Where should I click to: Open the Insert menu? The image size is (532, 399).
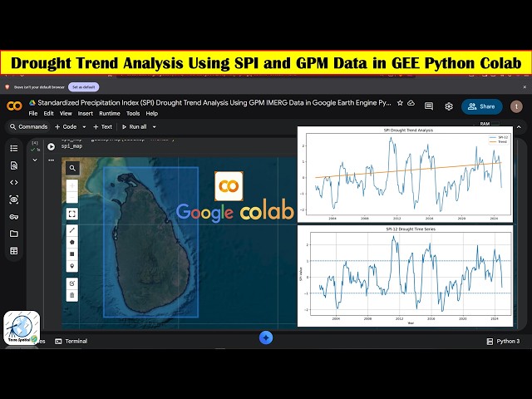(85, 114)
